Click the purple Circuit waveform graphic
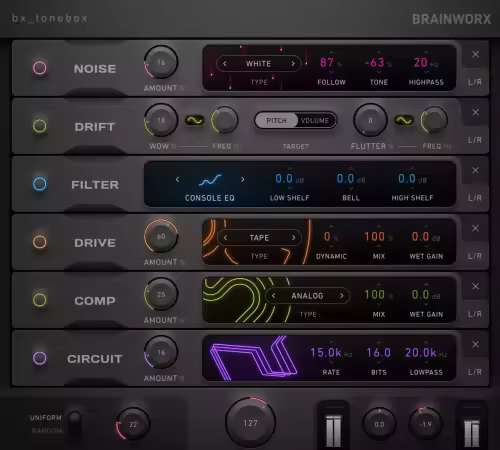Image resolution: width=500 pixels, height=450 pixels. pyautogui.click(x=253, y=358)
